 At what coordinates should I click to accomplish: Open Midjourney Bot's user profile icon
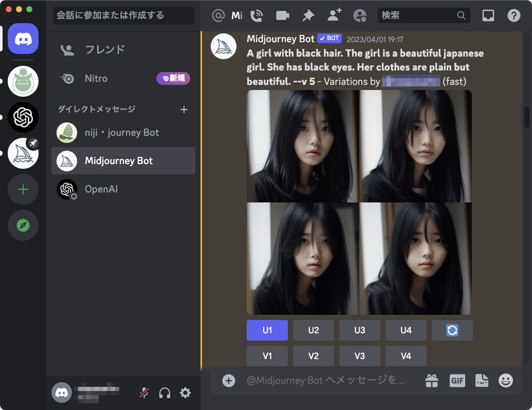tap(360, 15)
